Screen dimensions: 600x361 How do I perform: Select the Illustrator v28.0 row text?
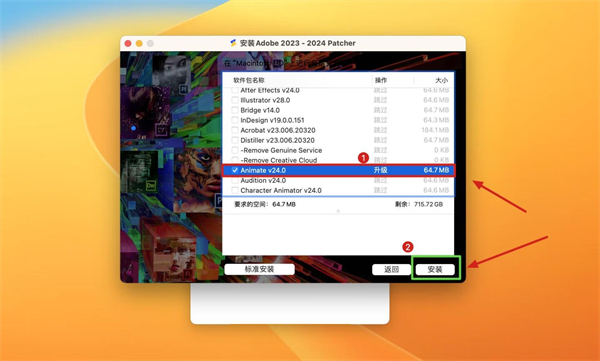(x=265, y=100)
